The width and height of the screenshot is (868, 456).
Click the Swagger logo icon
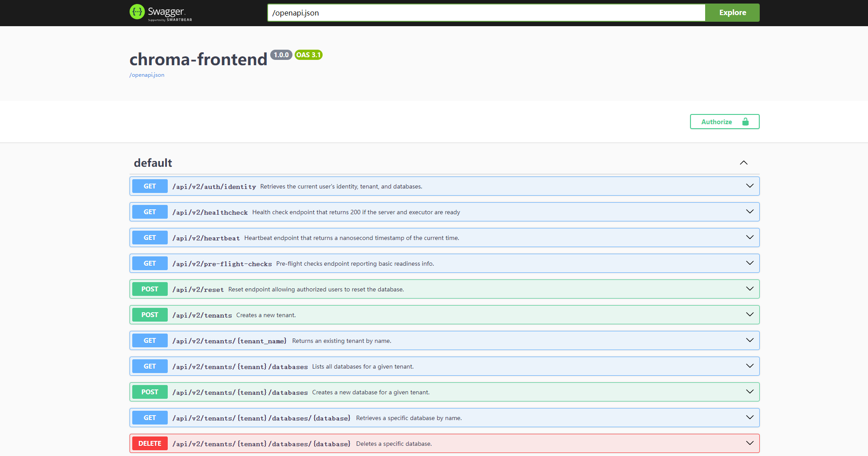click(x=137, y=12)
